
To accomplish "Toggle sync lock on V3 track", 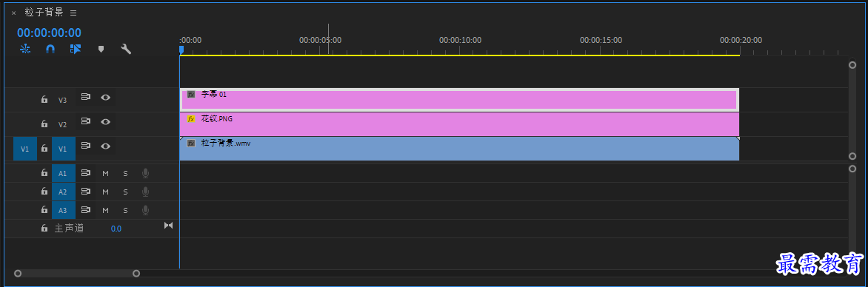I will pos(86,98).
